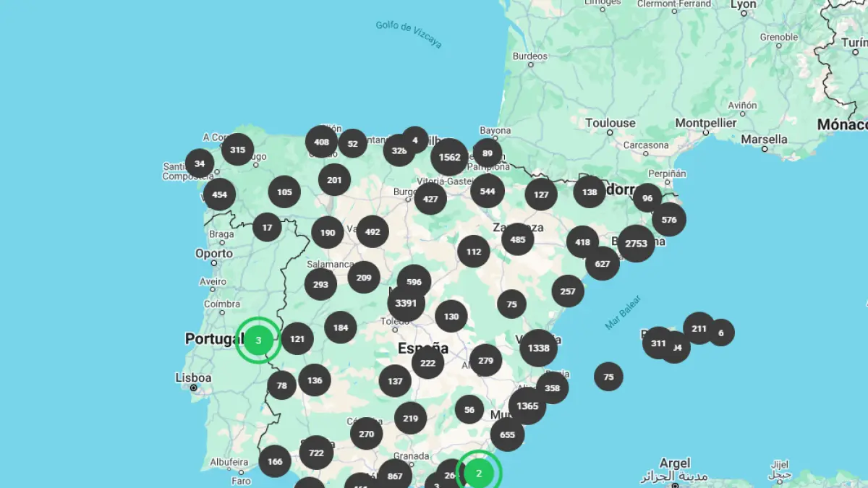Open the 1365 cluster marker
The image size is (868, 488).
527,406
